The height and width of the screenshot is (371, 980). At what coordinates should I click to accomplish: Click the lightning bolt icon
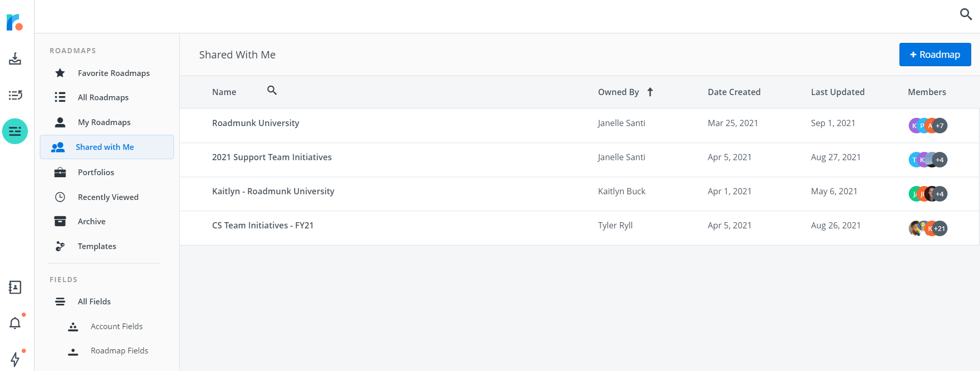[15, 359]
